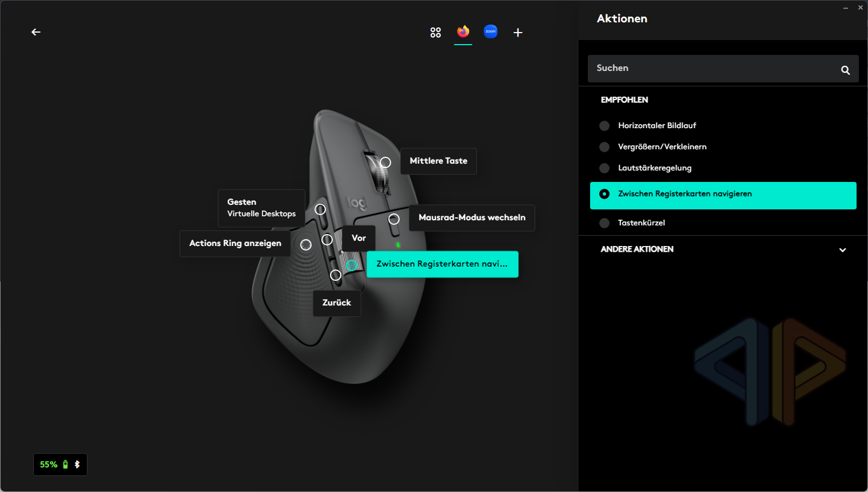Select the Gesten Virtuelle Desktops button
Image resolution: width=868 pixels, height=492 pixels.
pos(261,208)
